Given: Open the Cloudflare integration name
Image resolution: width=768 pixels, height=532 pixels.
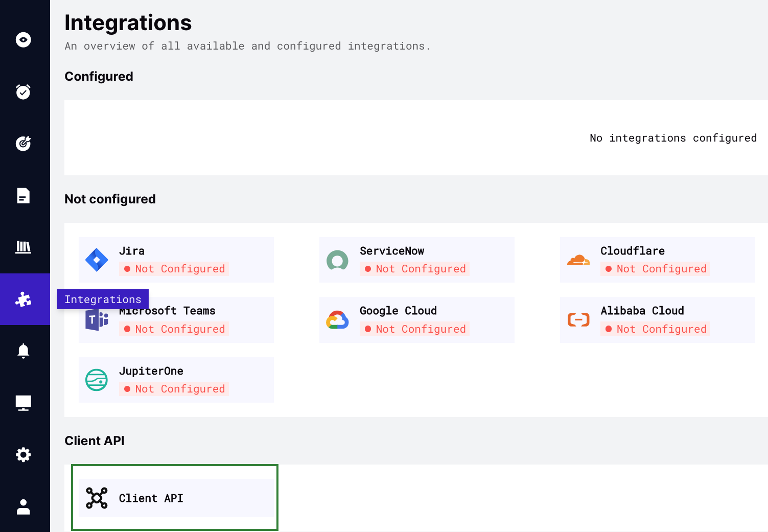Looking at the screenshot, I should tap(633, 251).
